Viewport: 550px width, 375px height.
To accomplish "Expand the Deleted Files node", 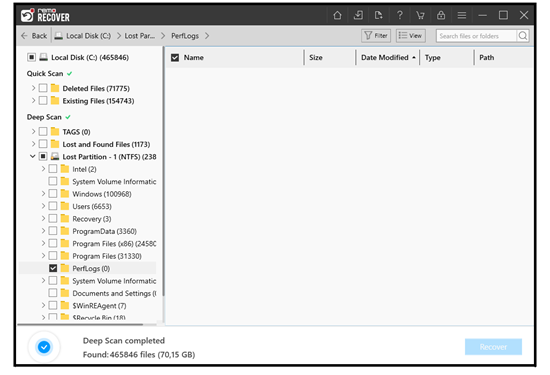I will click(x=33, y=88).
